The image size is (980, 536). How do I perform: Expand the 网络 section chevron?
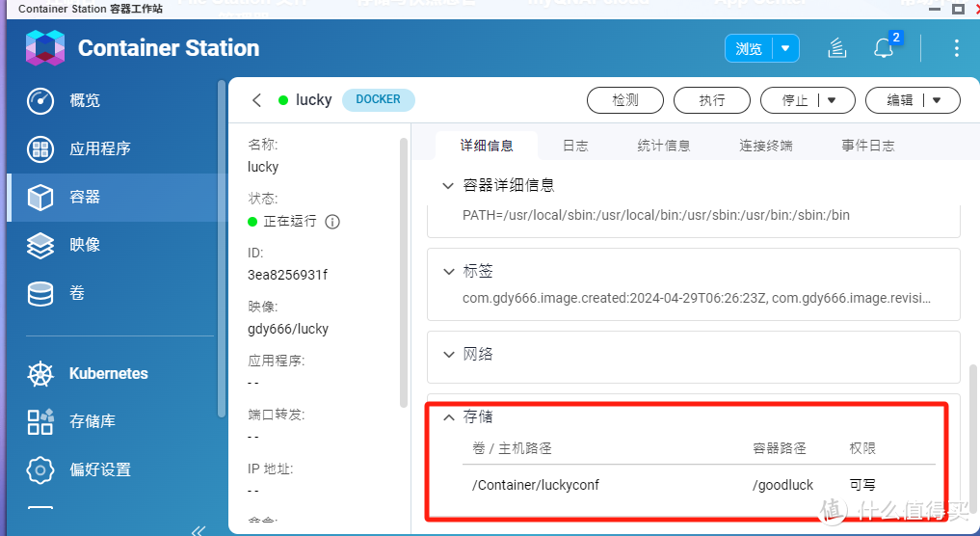click(x=448, y=355)
